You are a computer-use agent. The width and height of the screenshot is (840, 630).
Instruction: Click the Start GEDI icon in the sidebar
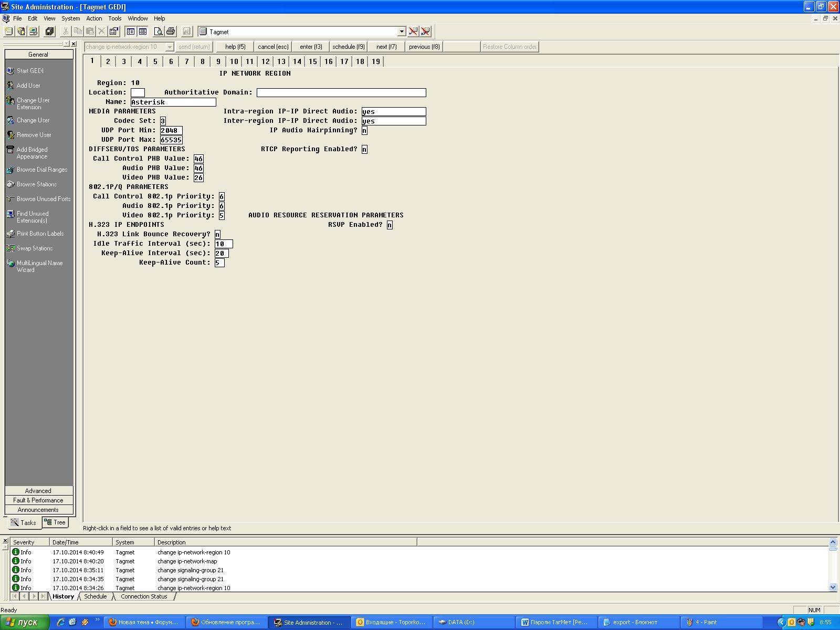10,71
